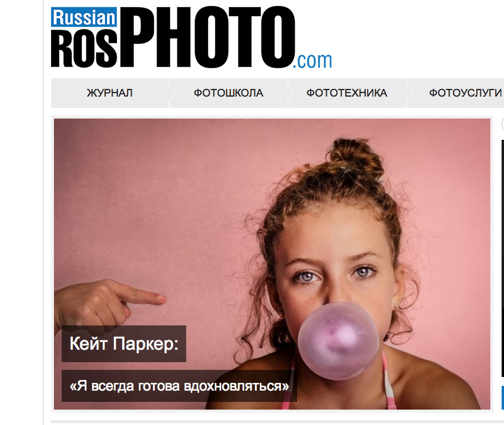504x425 pixels.
Task: Open the ЖУРНАЛ menu section
Action: (110, 93)
